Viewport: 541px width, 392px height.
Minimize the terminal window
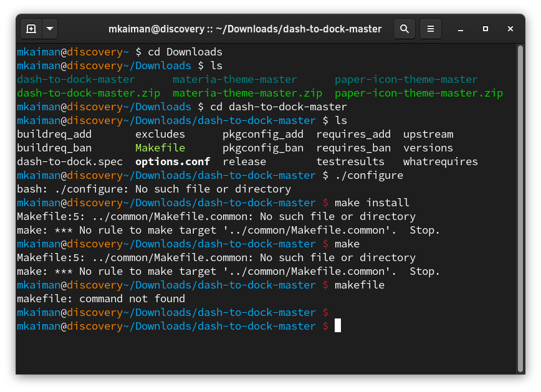click(x=460, y=29)
